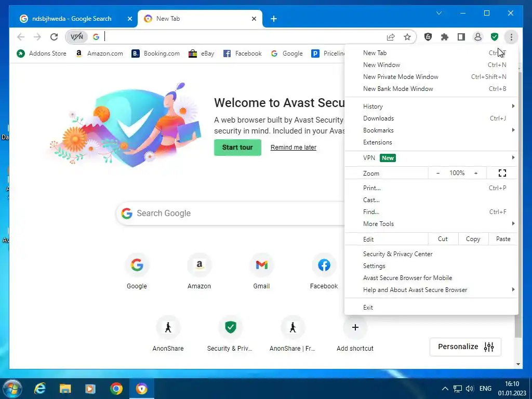532x399 pixels.
Task: Close the three-dot browser menu button
Action: (x=511, y=37)
